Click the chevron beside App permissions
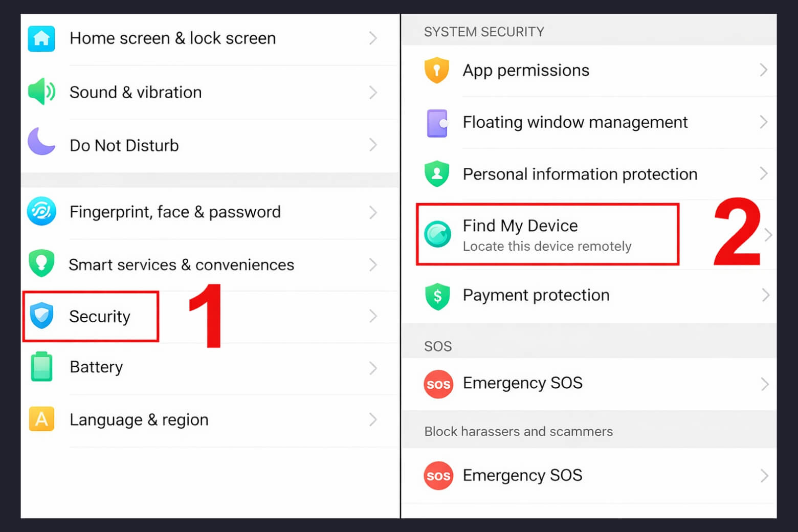The image size is (798, 532). (763, 70)
